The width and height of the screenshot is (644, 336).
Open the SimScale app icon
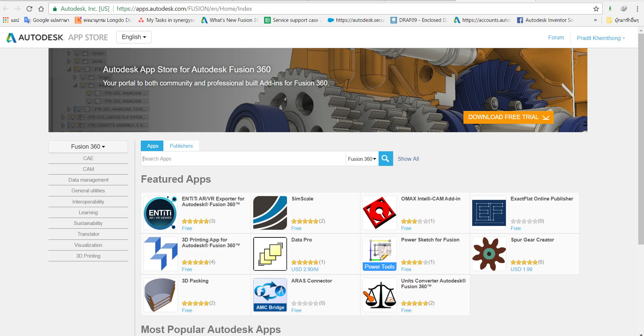[x=270, y=213]
